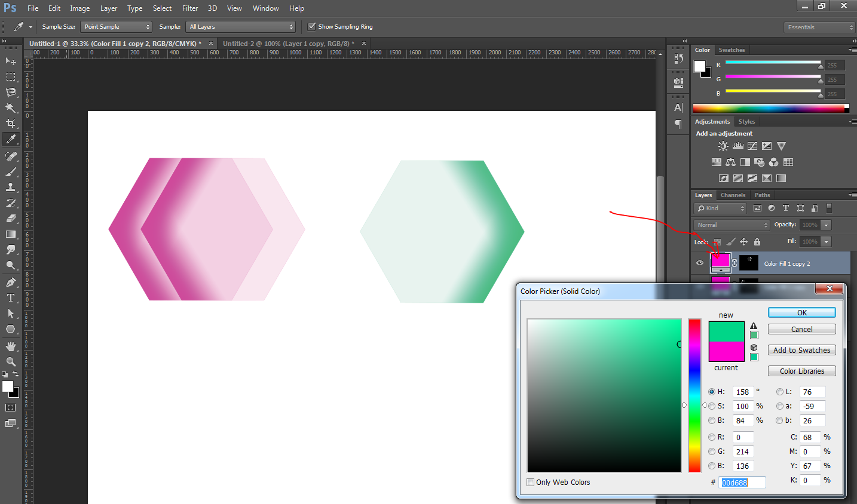The image size is (857, 504).
Task: Select the G green radio button
Action: 712,451
